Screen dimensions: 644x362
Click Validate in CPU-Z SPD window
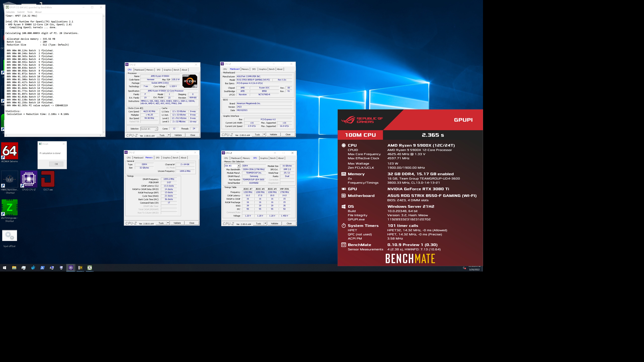tap(274, 224)
